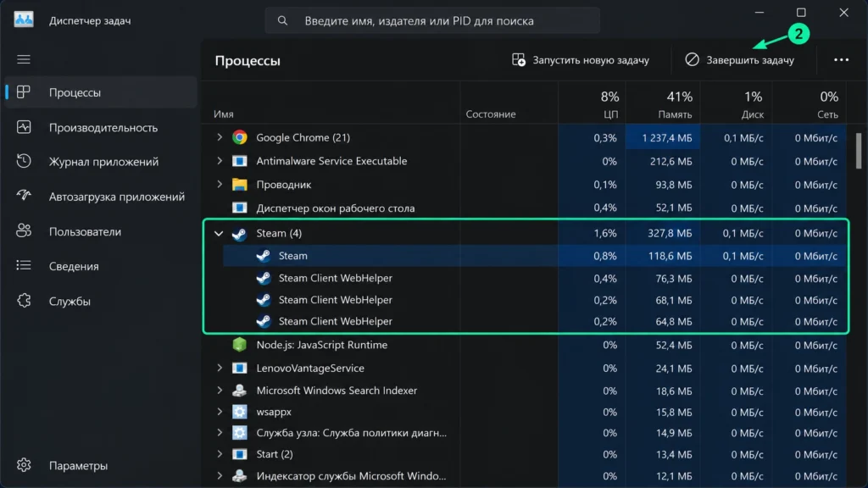Expand Microsoft Windows Search Indexer row

tap(220, 390)
